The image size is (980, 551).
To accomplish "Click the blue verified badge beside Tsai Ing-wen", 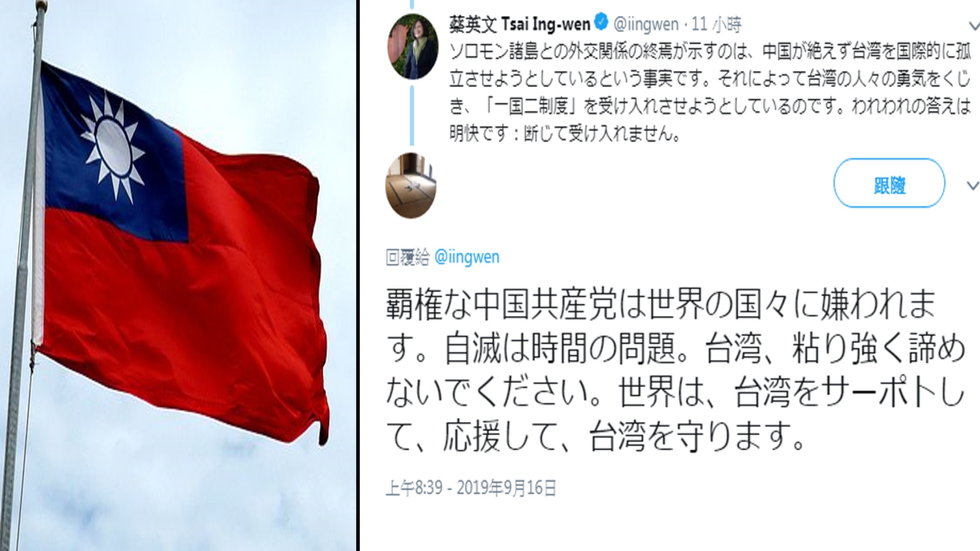I will click(601, 22).
